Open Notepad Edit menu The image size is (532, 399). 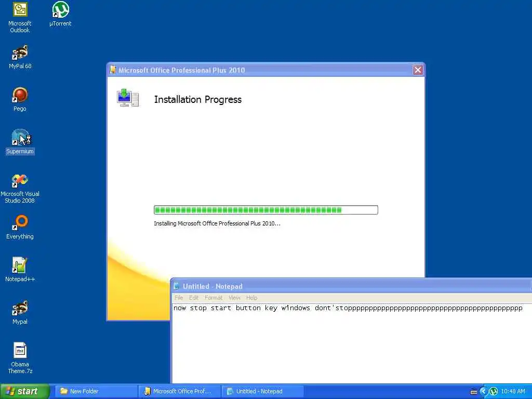194,298
